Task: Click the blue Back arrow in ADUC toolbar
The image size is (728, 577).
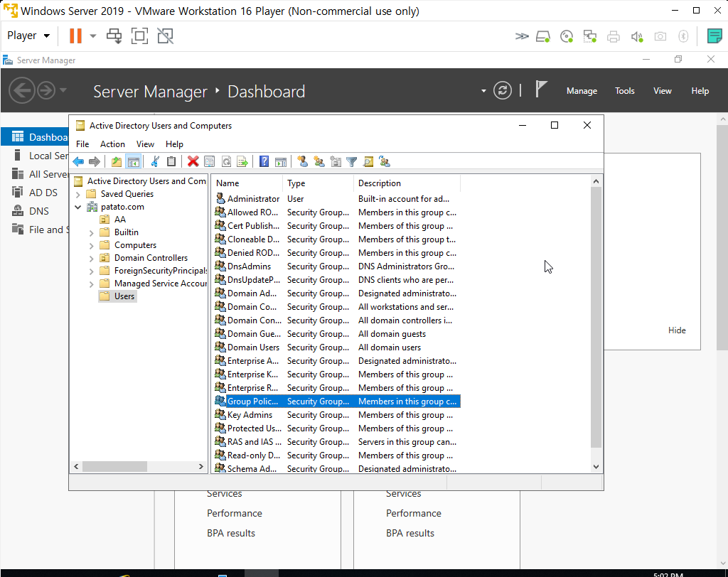Action: click(78, 161)
